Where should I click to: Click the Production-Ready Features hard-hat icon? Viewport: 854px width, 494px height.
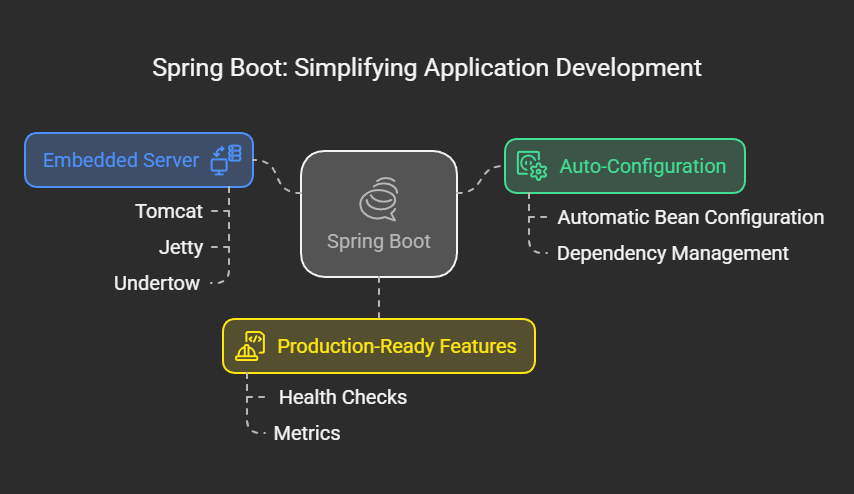point(250,346)
